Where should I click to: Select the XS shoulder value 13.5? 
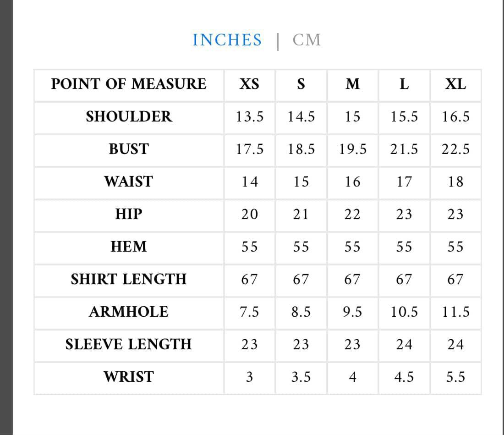[x=249, y=117]
